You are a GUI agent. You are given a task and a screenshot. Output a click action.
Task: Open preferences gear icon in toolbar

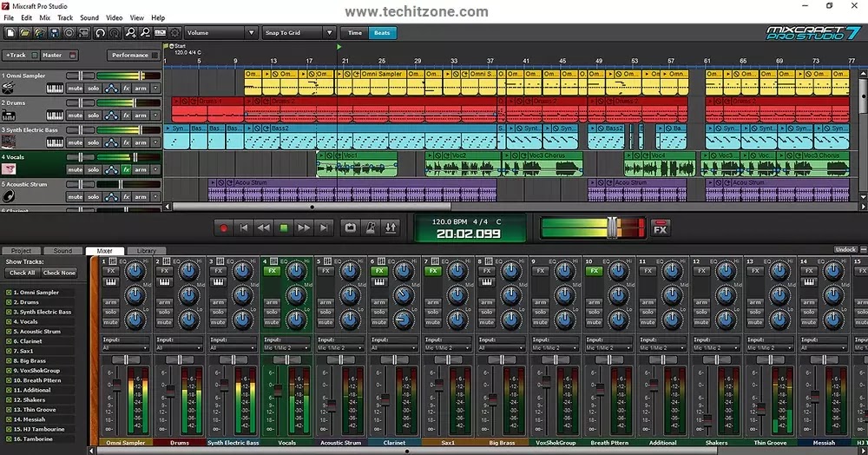pyautogui.click(x=174, y=33)
